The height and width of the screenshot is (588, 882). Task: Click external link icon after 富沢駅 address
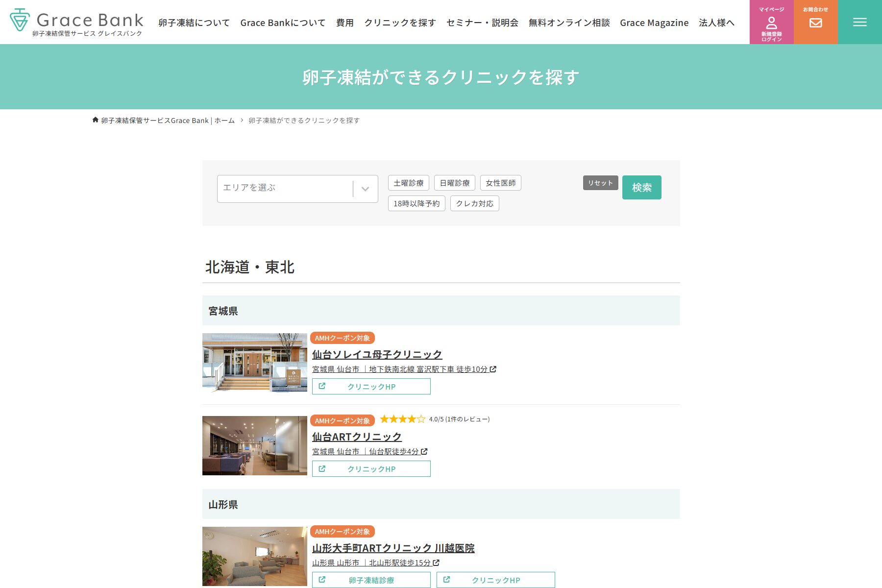pyautogui.click(x=493, y=369)
